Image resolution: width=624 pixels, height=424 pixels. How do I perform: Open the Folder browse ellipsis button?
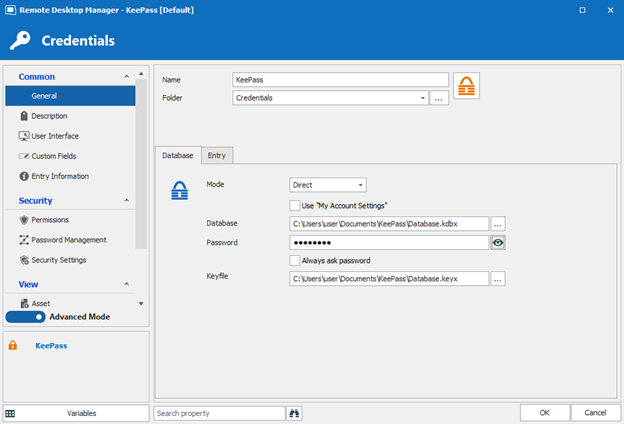pyautogui.click(x=438, y=98)
